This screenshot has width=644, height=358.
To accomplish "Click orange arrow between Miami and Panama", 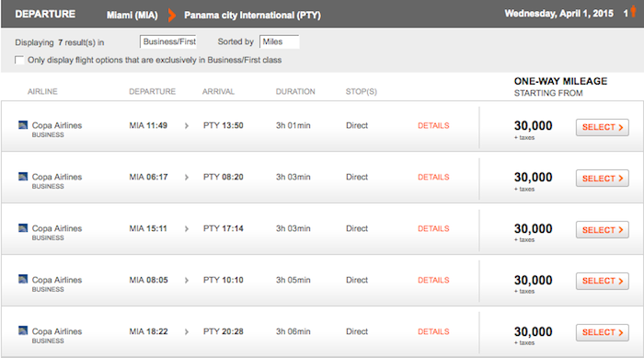I will [172, 16].
